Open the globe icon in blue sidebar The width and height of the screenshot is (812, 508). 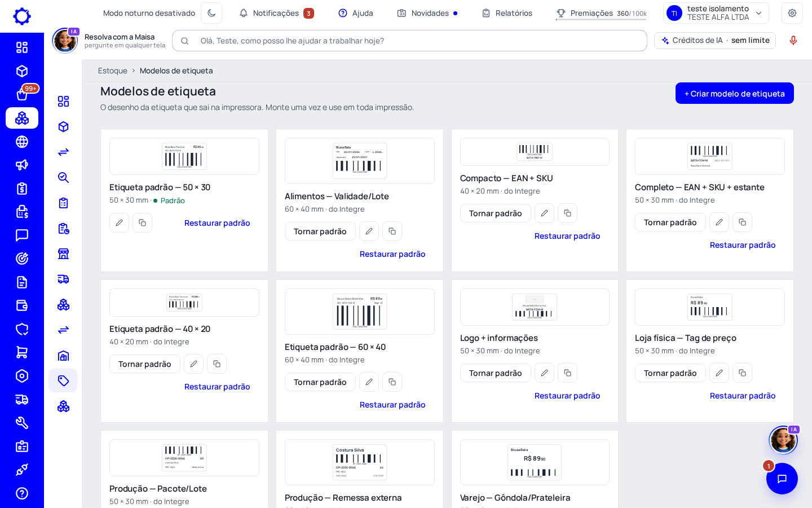[22, 142]
